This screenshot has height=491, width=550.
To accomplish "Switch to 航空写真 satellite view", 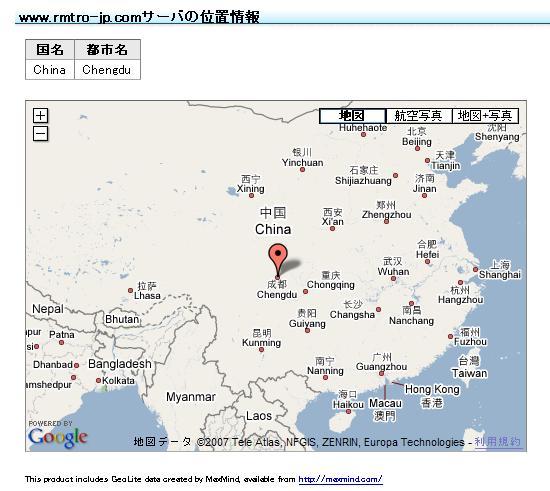I will (x=418, y=116).
